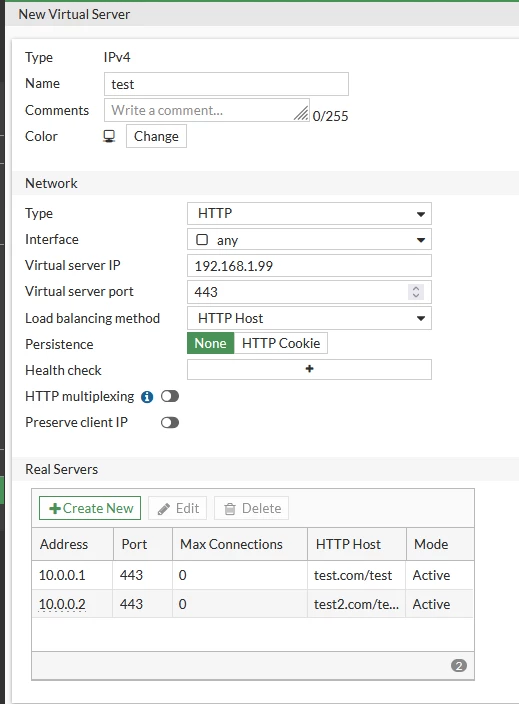Click the Change color button
The width and height of the screenshot is (519, 704).
156,136
